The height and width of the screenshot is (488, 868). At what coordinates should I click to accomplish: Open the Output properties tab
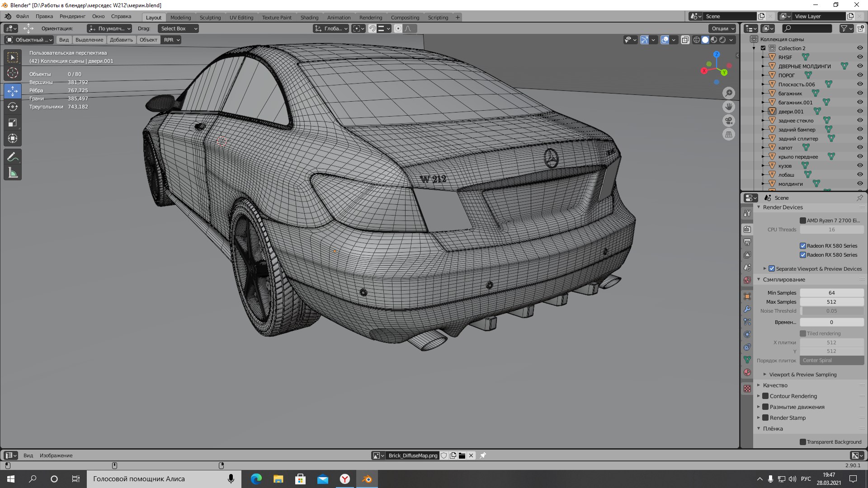[x=747, y=242]
